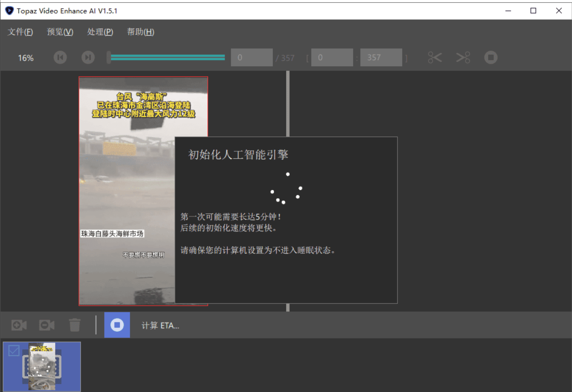Click the add video camera icon
572x392 pixels.
pyautogui.click(x=19, y=325)
